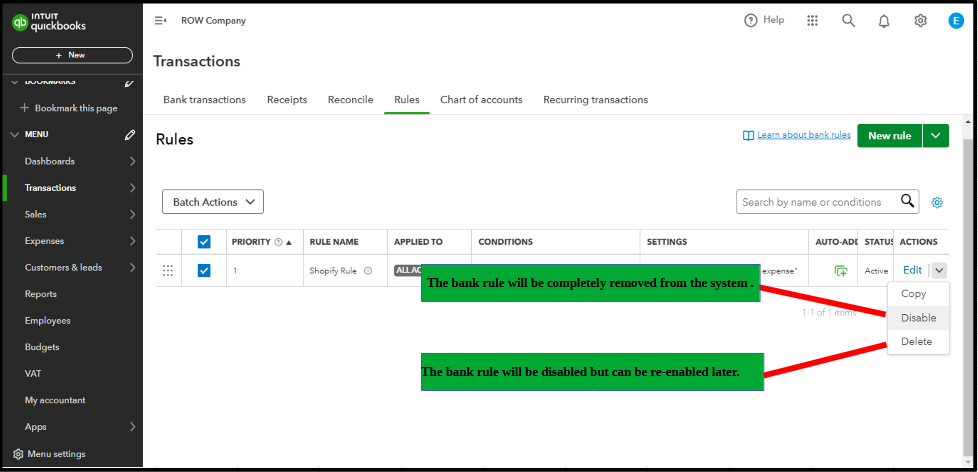Image resolution: width=978 pixels, height=472 pixels.
Task: Open Budgets in the sidebar
Action: (42, 347)
